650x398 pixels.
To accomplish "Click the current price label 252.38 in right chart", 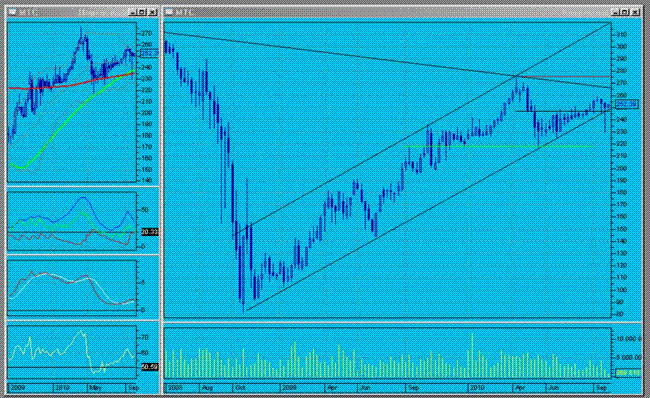I will pos(626,104).
